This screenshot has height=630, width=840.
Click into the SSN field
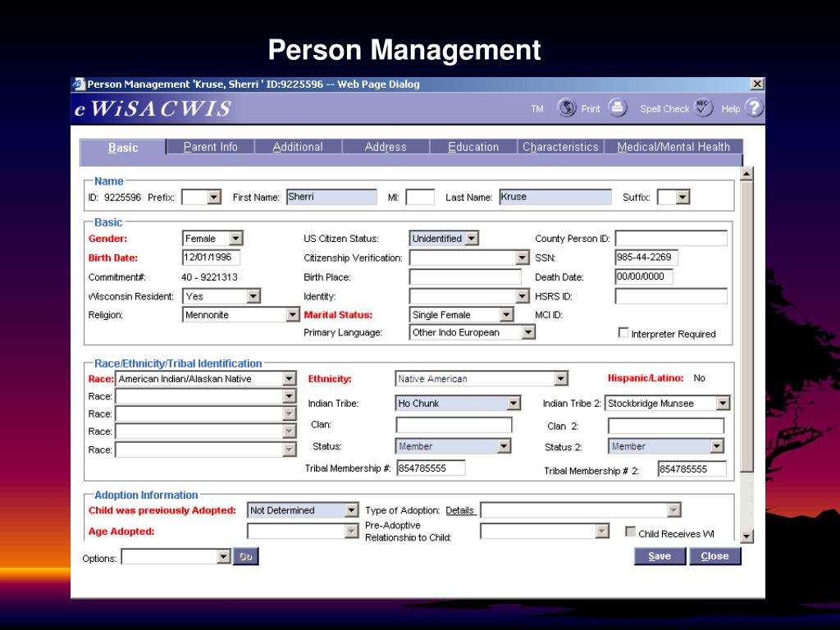click(x=646, y=258)
